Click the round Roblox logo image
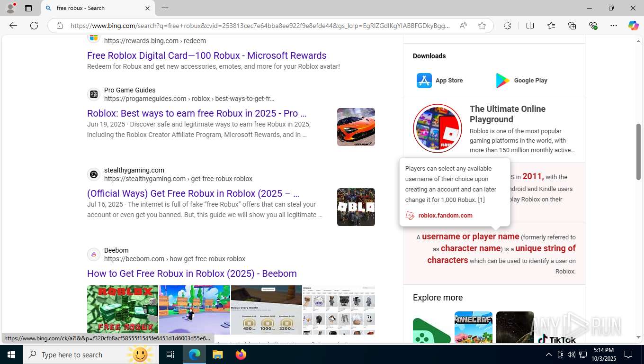 tap(438, 128)
